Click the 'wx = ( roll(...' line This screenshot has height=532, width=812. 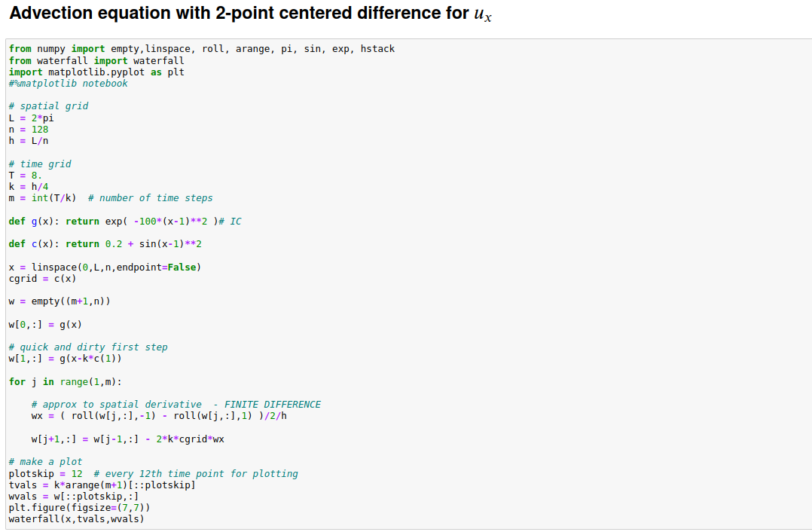159,416
